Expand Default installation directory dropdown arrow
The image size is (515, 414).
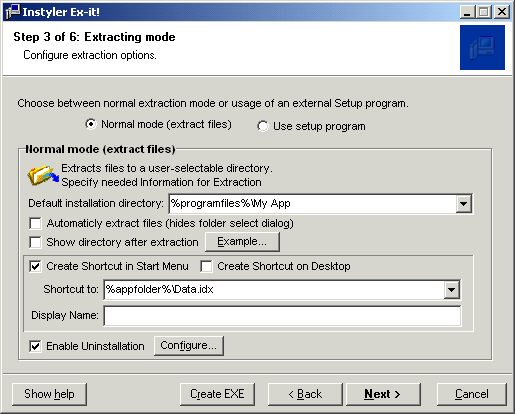coord(464,204)
